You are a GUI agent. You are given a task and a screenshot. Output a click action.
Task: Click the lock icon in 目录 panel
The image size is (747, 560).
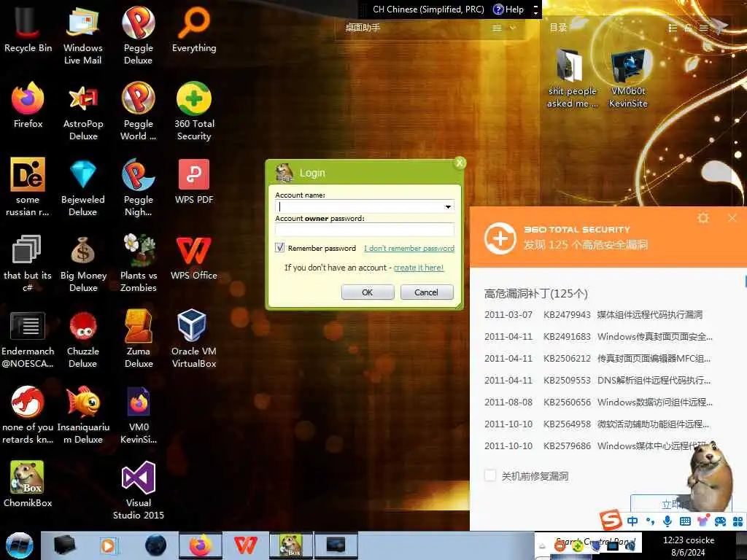688,28
